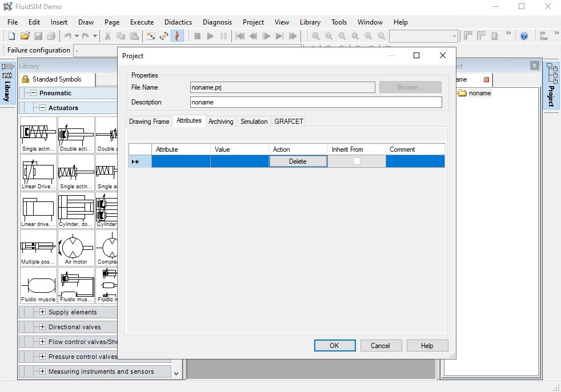Switch to the Simulation tab
Image resolution: width=561 pixels, height=392 pixels.
(x=254, y=122)
